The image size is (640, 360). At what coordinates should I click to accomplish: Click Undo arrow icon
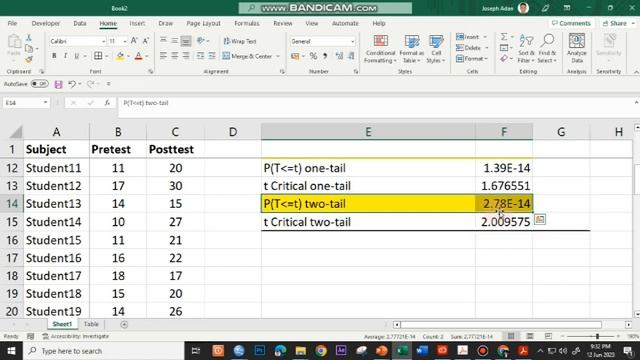[x=72, y=84]
